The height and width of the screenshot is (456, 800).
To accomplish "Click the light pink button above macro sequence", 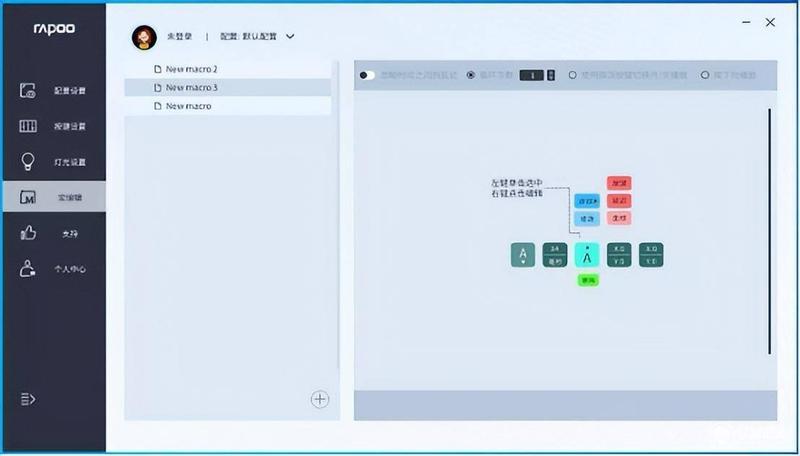I will (x=619, y=218).
